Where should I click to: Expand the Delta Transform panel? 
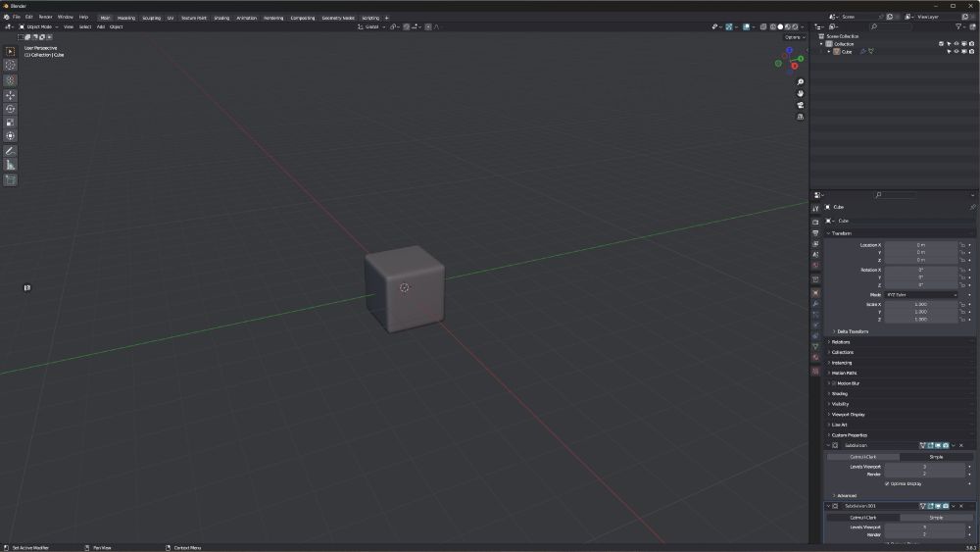pos(852,331)
